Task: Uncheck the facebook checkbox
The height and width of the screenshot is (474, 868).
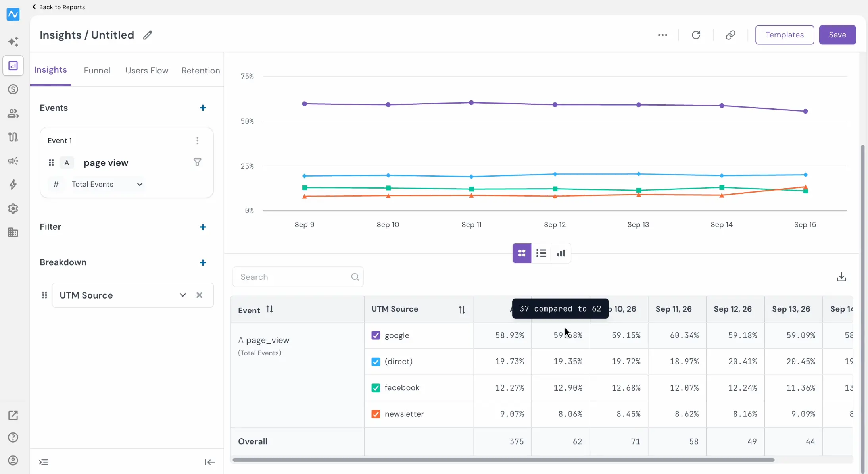Action: tap(376, 388)
